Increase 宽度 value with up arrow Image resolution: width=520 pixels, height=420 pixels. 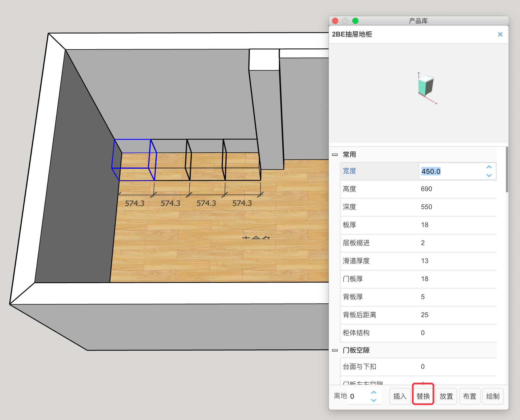click(x=489, y=167)
